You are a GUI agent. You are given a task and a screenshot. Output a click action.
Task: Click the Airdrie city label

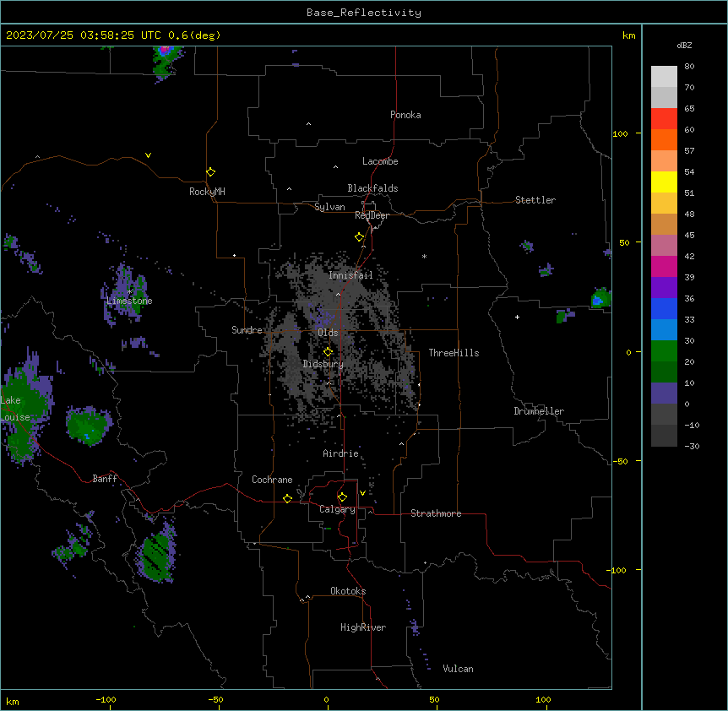tap(340, 453)
